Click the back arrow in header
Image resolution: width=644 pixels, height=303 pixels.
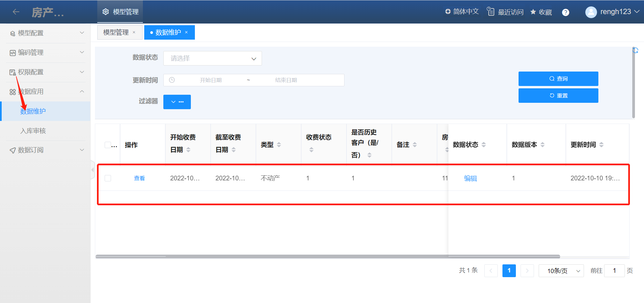point(16,12)
